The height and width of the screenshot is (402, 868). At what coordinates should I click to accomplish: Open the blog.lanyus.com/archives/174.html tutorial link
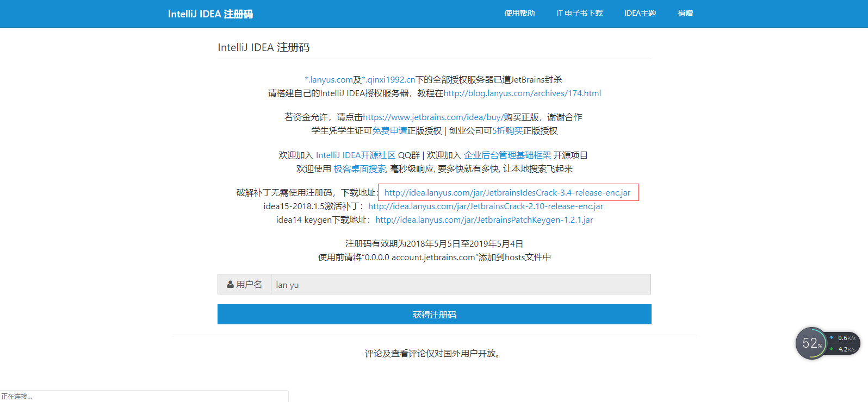(x=522, y=93)
